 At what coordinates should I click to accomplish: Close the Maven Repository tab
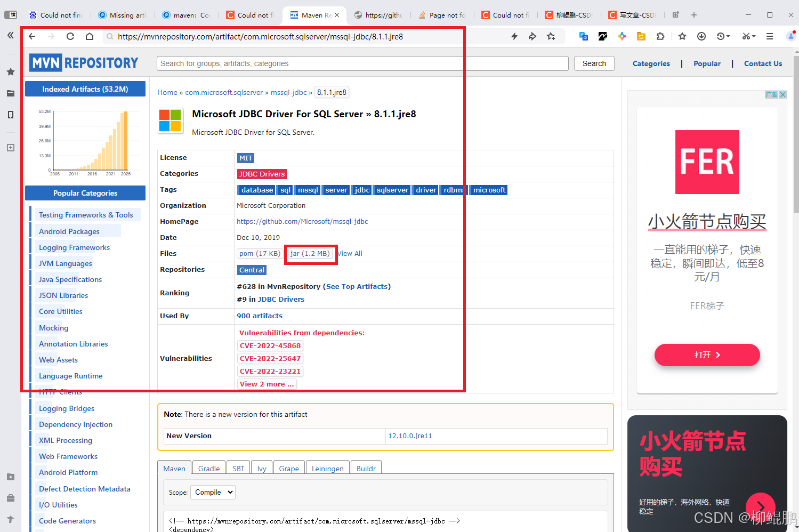tap(337, 15)
